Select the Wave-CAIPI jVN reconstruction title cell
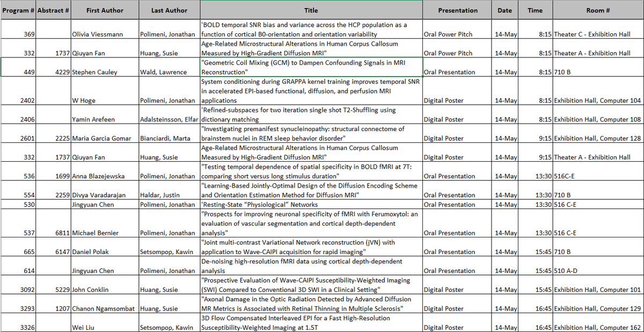 (x=311, y=247)
